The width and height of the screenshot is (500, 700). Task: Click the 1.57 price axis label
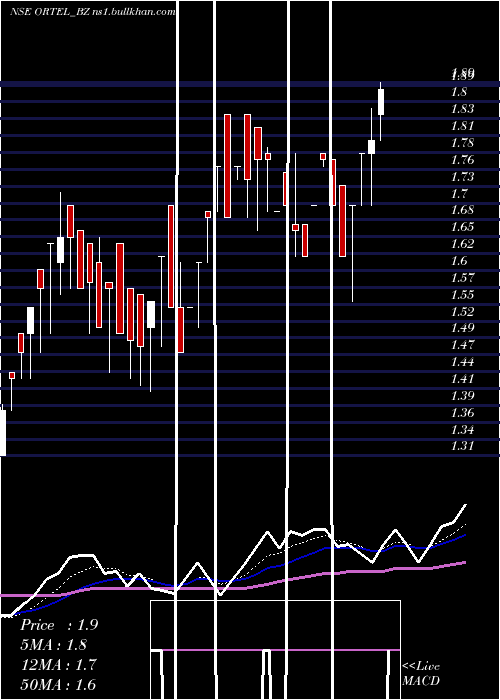click(462, 278)
